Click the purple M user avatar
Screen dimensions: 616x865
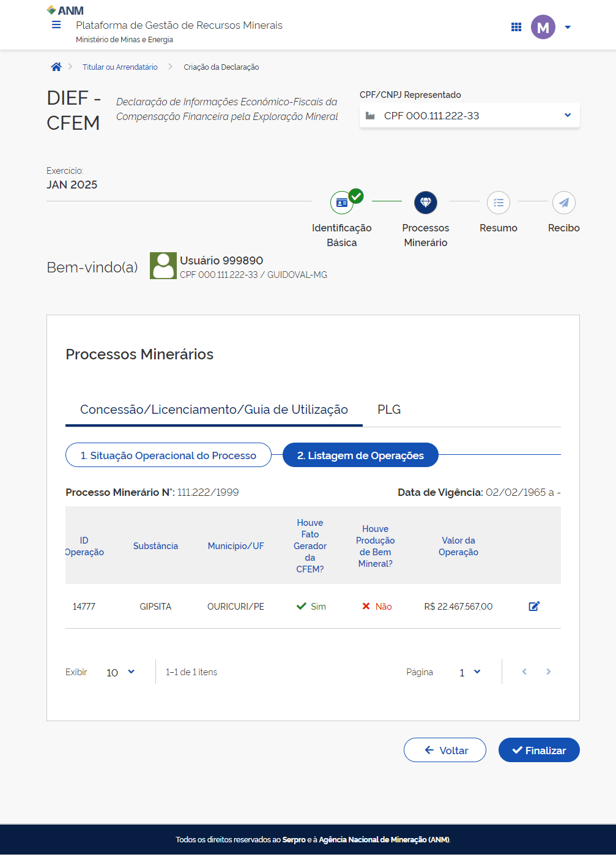click(543, 27)
